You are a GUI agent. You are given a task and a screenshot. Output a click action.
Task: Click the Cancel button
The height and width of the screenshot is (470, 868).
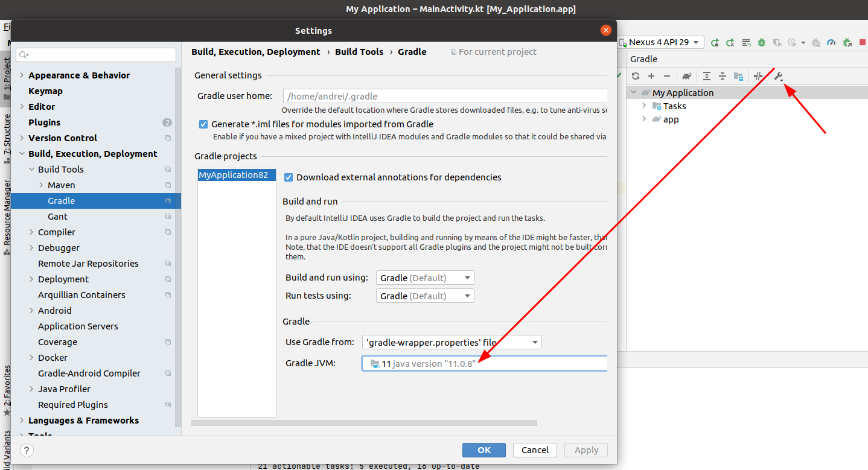[535, 450]
